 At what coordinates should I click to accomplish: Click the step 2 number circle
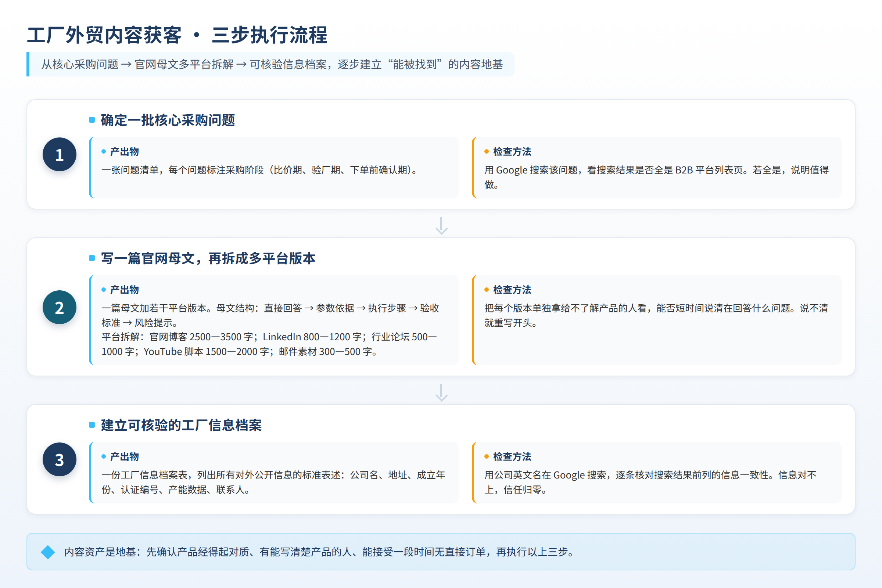(x=59, y=308)
